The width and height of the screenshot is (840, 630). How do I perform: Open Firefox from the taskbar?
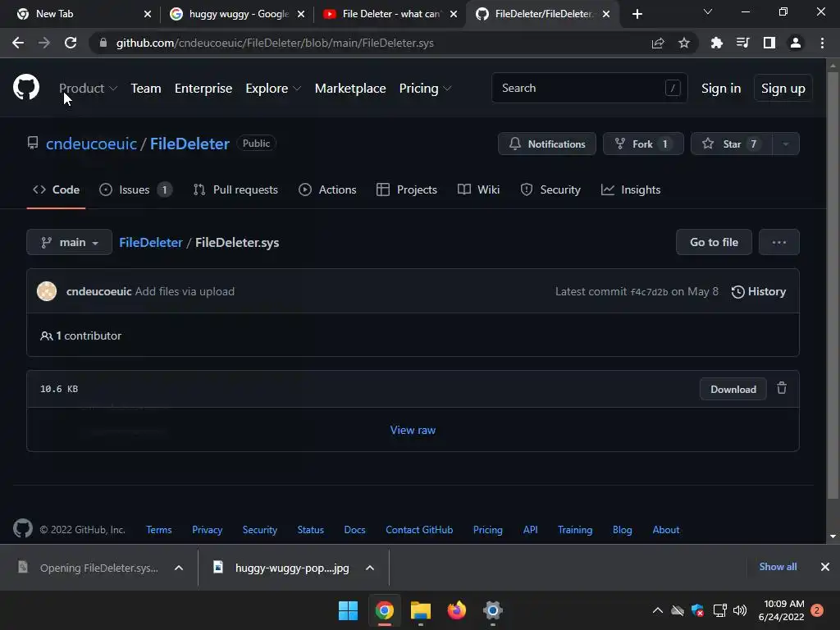pyautogui.click(x=456, y=610)
